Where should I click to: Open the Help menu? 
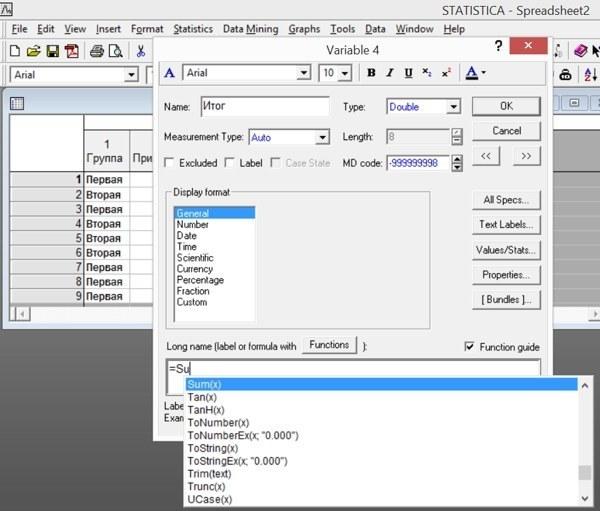(454, 29)
